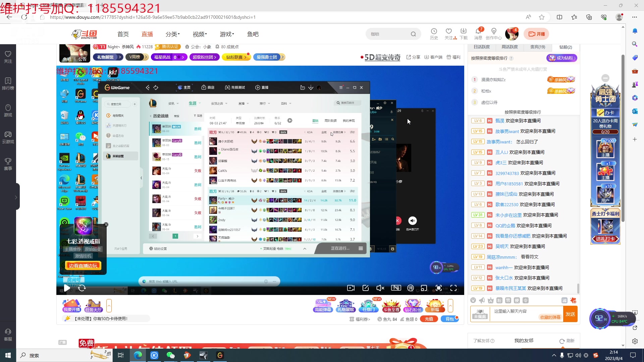Open the emoji picker in chat

coord(473,300)
